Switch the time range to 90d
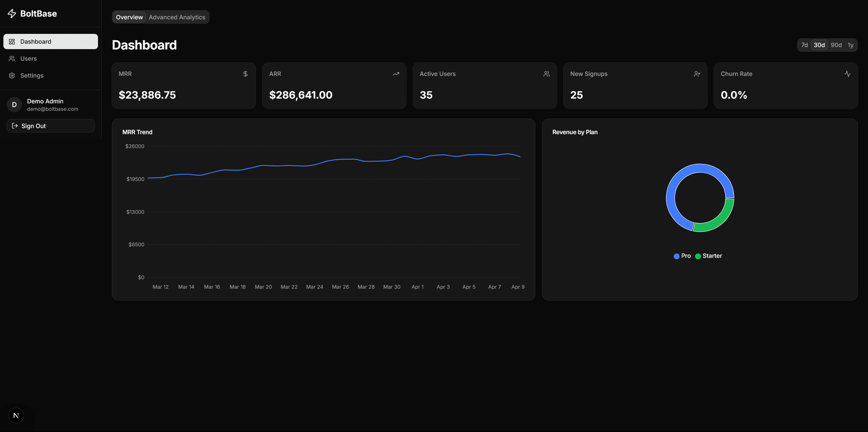The height and width of the screenshot is (432, 868). point(836,45)
